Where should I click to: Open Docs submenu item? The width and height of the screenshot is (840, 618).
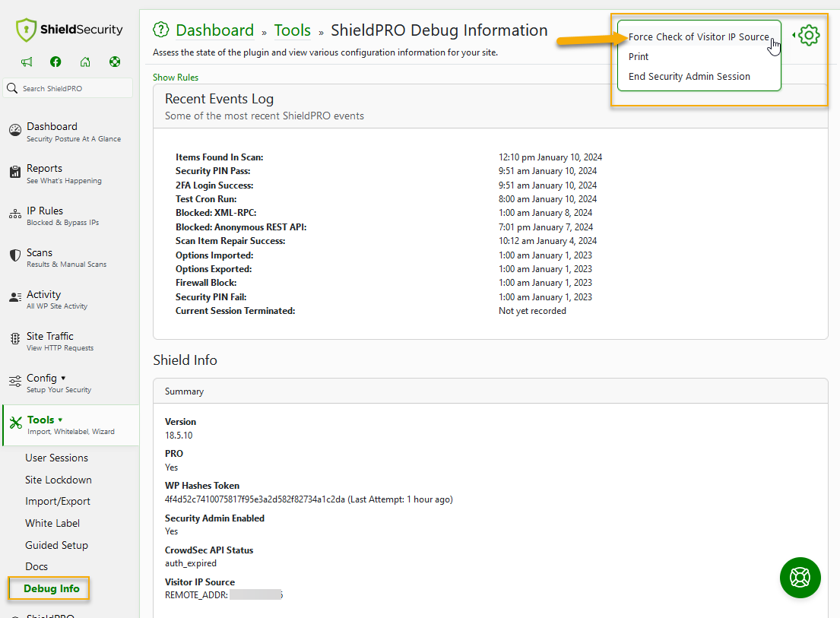36,566
